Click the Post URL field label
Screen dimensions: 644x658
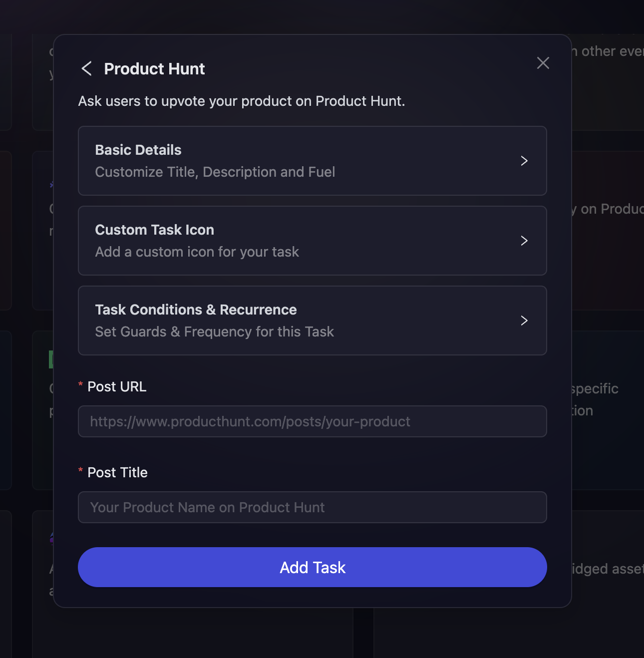point(117,386)
